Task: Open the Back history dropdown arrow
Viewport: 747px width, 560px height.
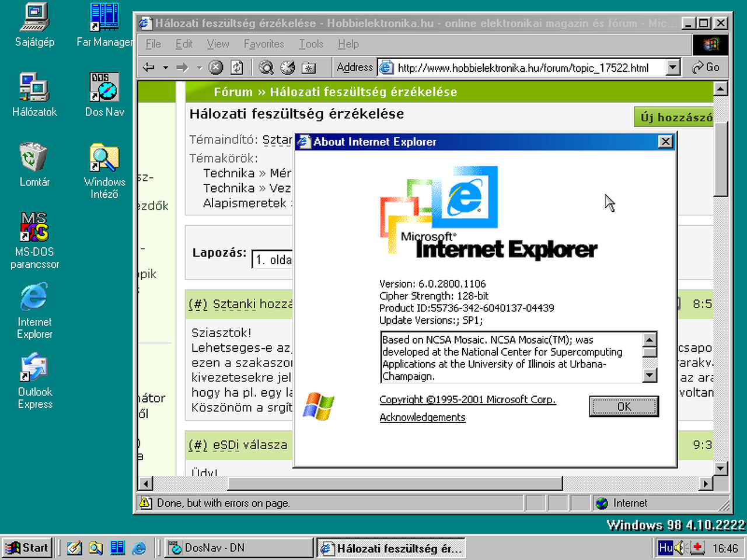Action: 166,68
